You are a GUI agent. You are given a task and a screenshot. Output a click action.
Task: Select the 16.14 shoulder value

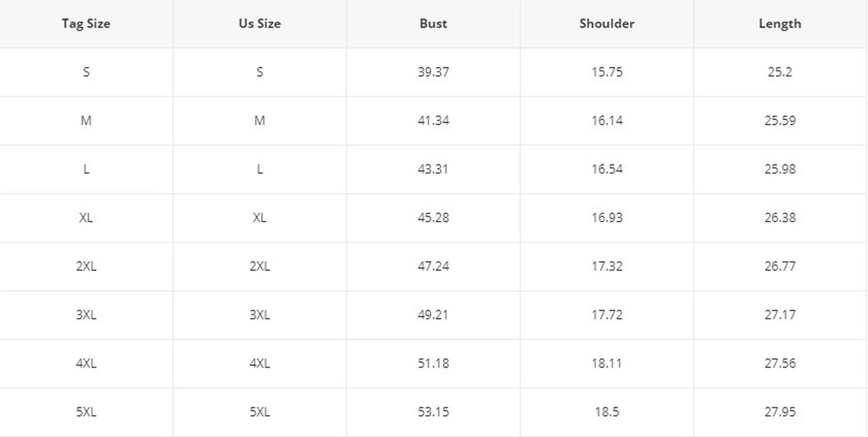click(607, 120)
